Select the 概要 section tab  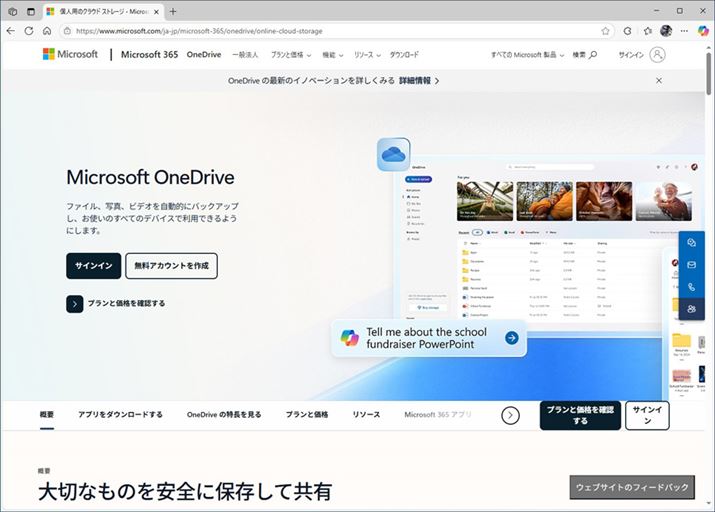[x=47, y=414]
